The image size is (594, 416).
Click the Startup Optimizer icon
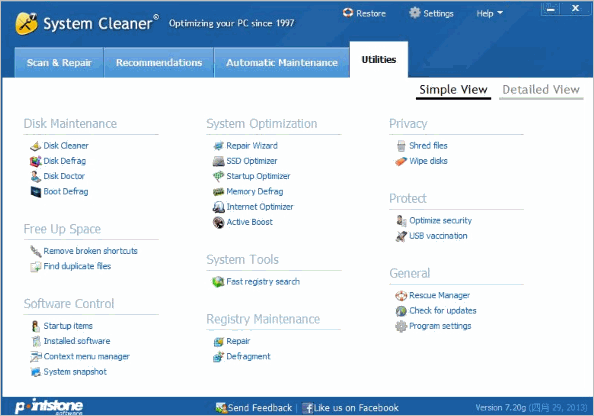[x=219, y=176]
